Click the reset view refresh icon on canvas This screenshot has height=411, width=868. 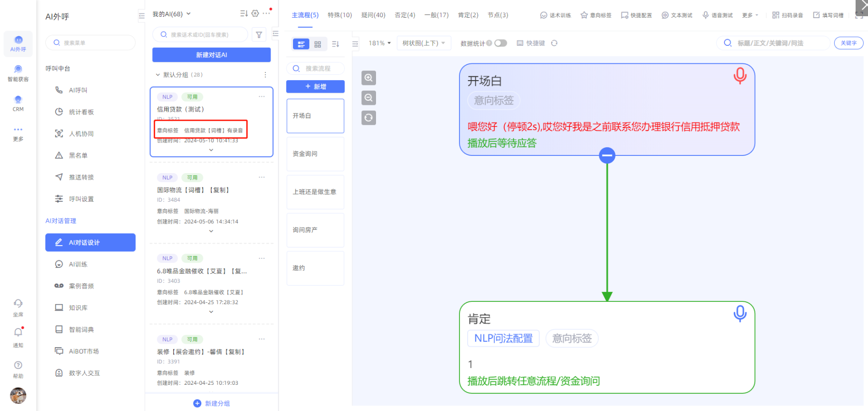(368, 118)
